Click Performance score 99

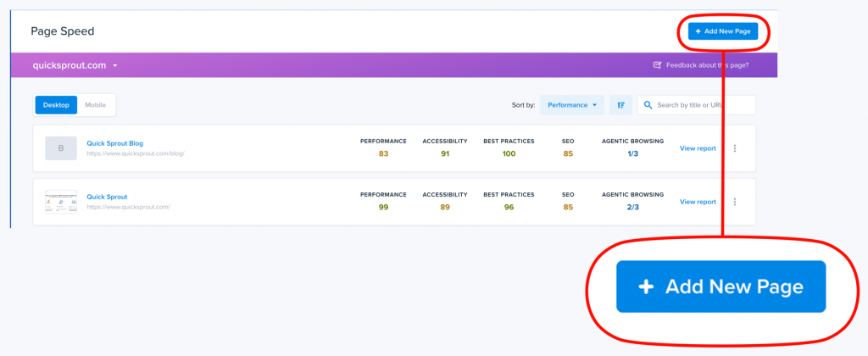(384, 208)
